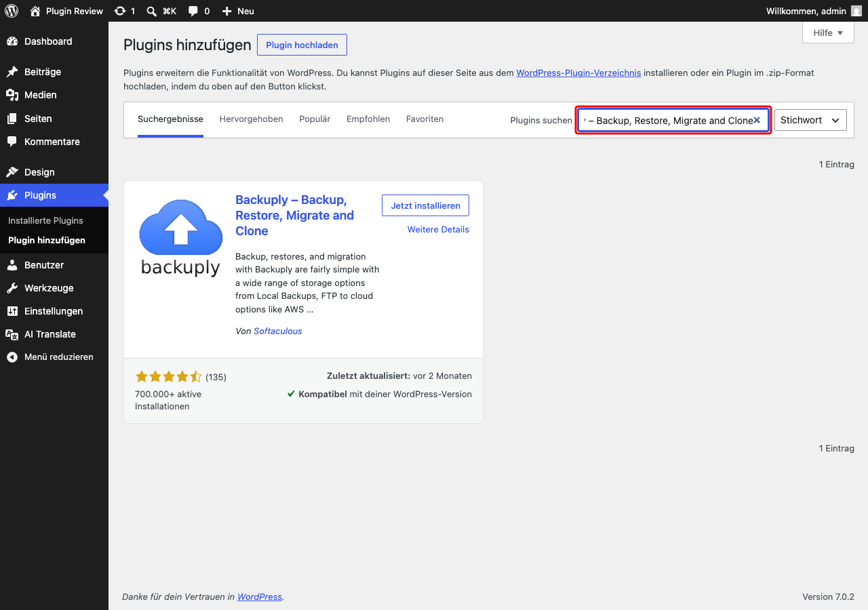Open the Werkzeuge menu label
Image resolution: width=868 pixels, height=610 pixels.
tap(49, 288)
